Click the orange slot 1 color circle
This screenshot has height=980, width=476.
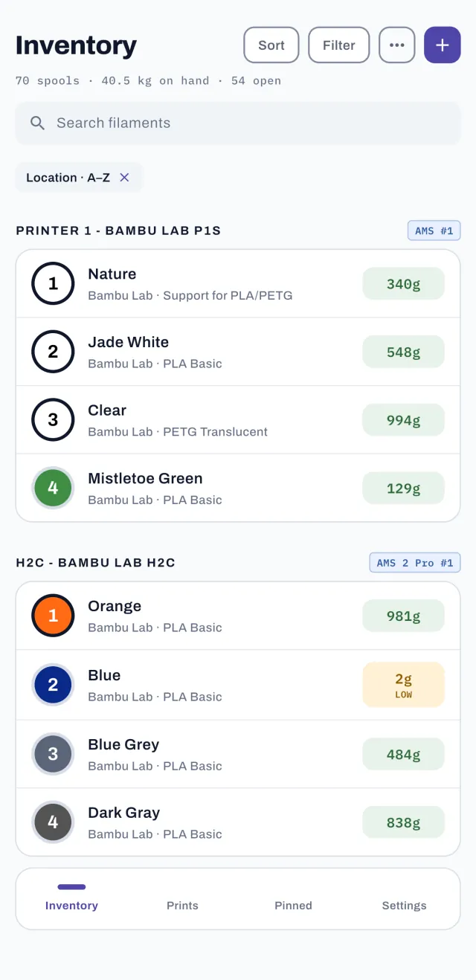pos(53,616)
